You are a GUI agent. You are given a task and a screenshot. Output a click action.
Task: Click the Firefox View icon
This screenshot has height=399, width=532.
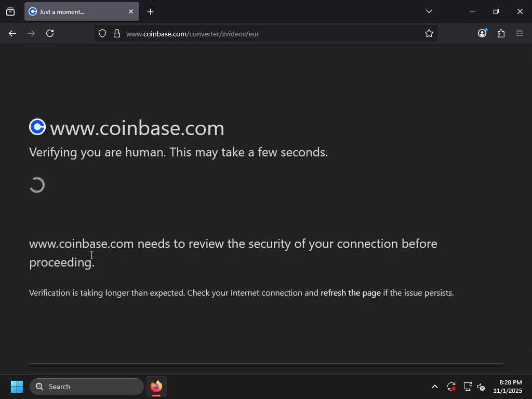[x=10, y=11]
